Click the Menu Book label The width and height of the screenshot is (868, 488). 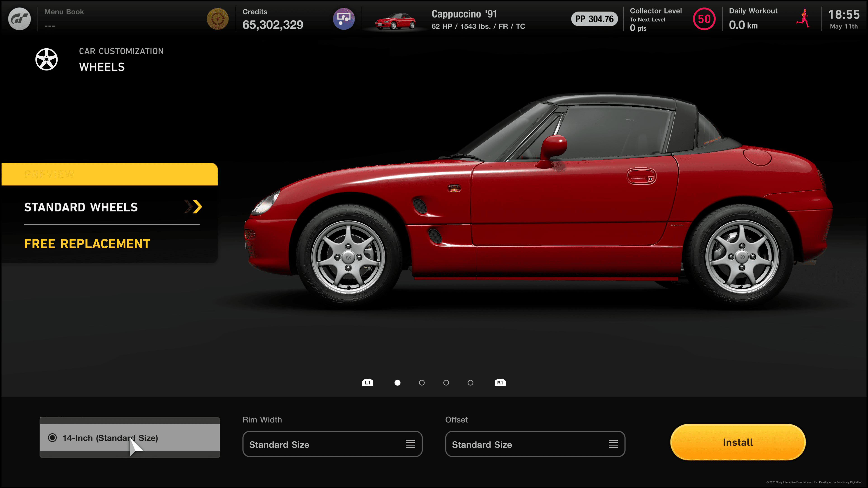coord(64,12)
